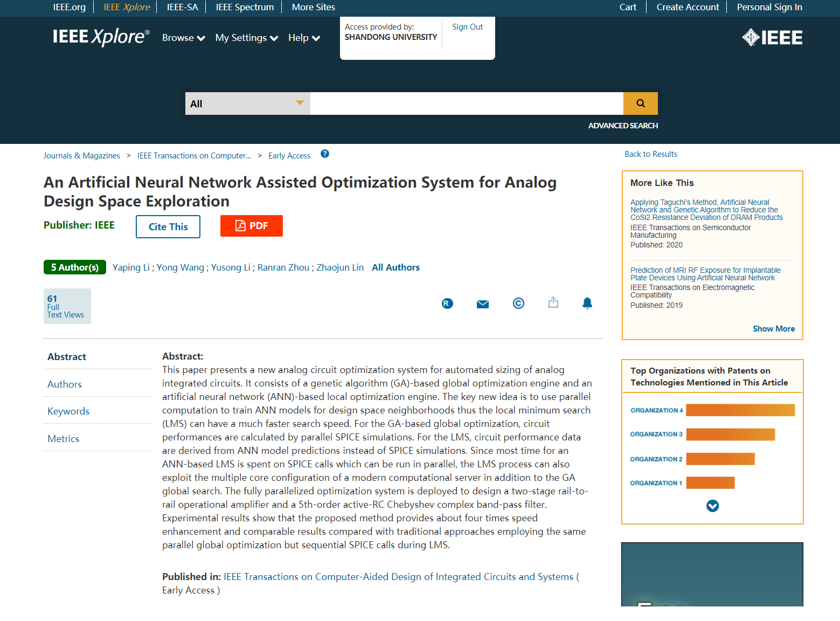Click the IEEE logo at top right
This screenshot has height=621, width=840.
coord(772,37)
